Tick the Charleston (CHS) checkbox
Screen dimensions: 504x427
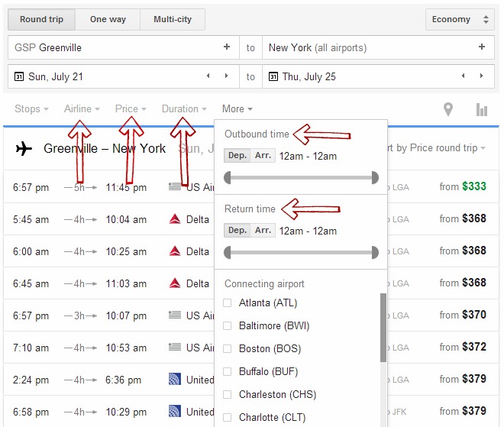pos(227,395)
